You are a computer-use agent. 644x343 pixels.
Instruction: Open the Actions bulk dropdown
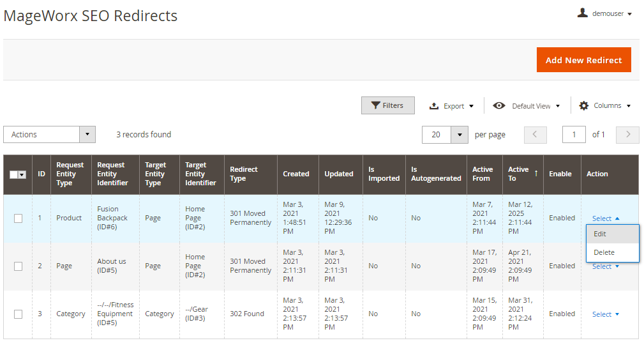coord(49,134)
